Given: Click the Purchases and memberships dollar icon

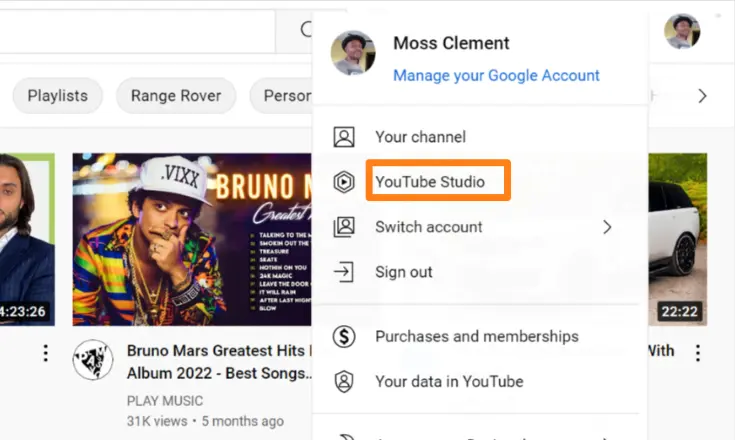Looking at the screenshot, I should pos(344,337).
